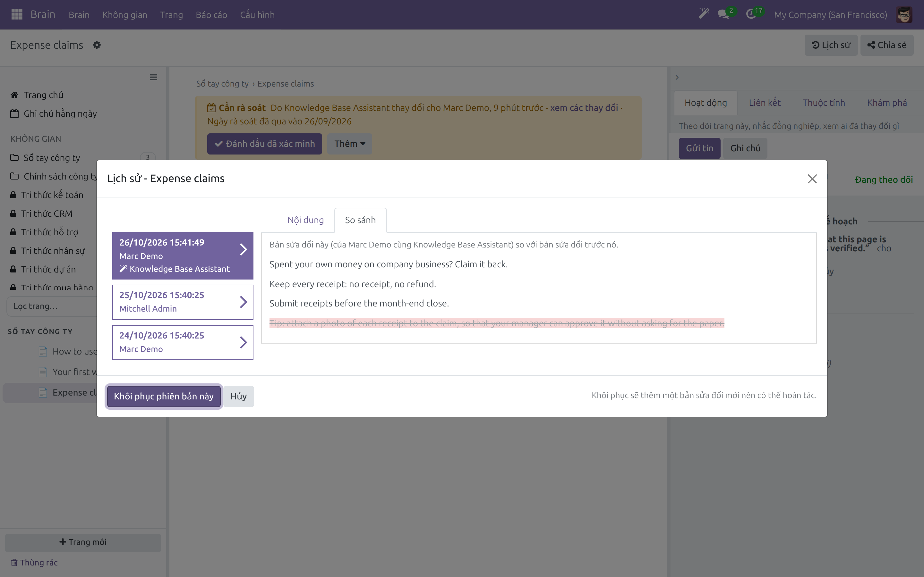Click the Hủy cancel button
924x577 pixels.
click(238, 396)
